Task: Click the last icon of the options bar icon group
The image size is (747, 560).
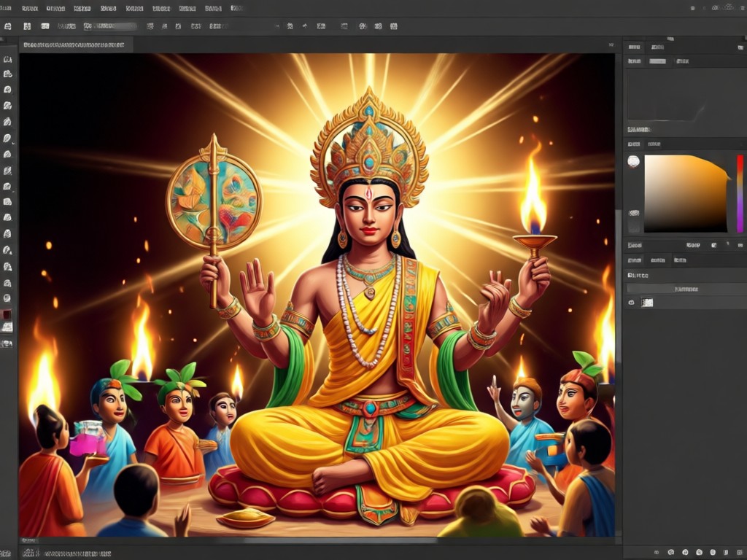Action: point(393,26)
